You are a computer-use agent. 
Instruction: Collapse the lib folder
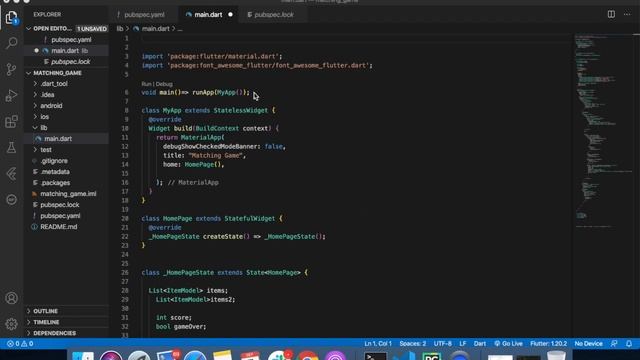click(44, 128)
